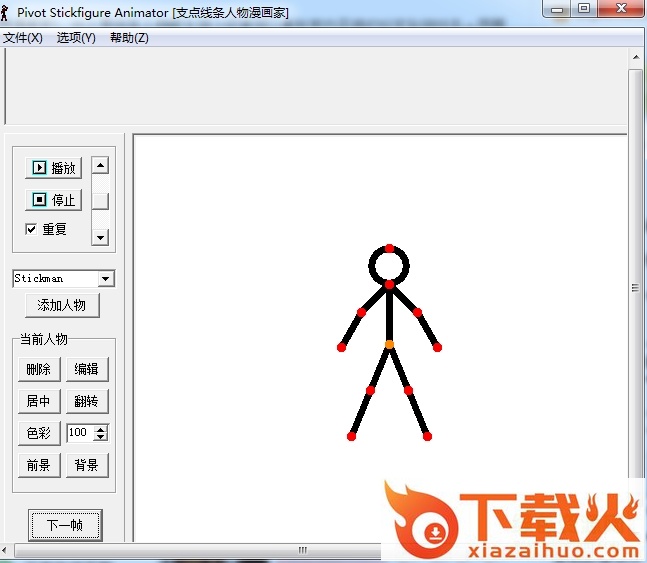Image resolution: width=647 pixels, height=563 pixels.
Task: Click the horizontal scrollbar left arrow
Action: point(5,550)
